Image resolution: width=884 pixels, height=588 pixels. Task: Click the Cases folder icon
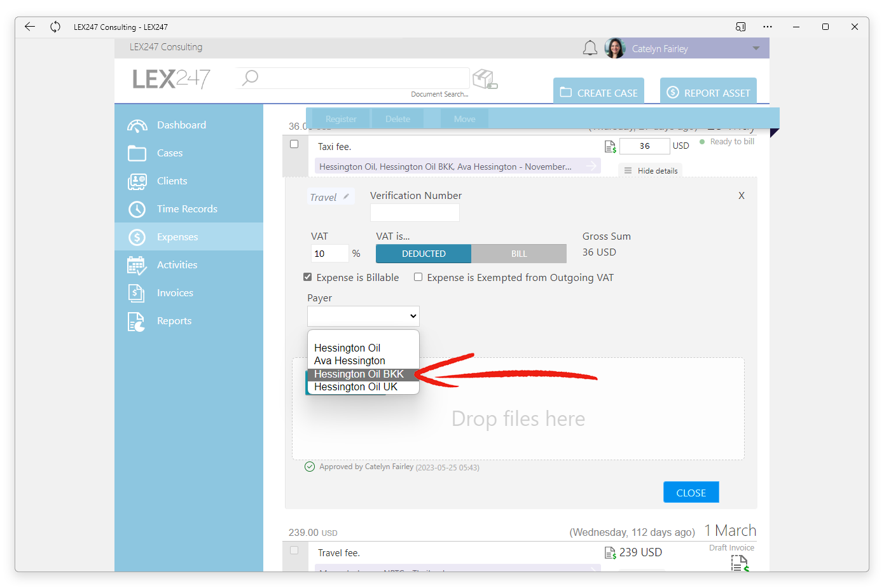pos(137,153)
